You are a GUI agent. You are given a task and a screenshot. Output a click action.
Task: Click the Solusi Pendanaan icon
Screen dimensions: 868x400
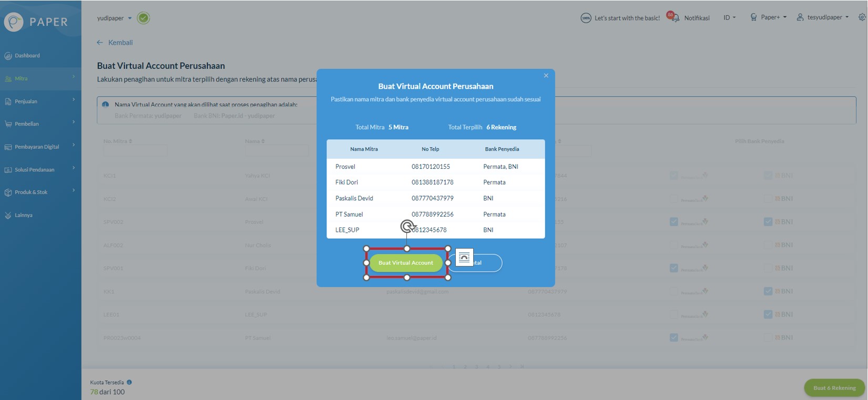pyautogui.click(x=8, y=170)
